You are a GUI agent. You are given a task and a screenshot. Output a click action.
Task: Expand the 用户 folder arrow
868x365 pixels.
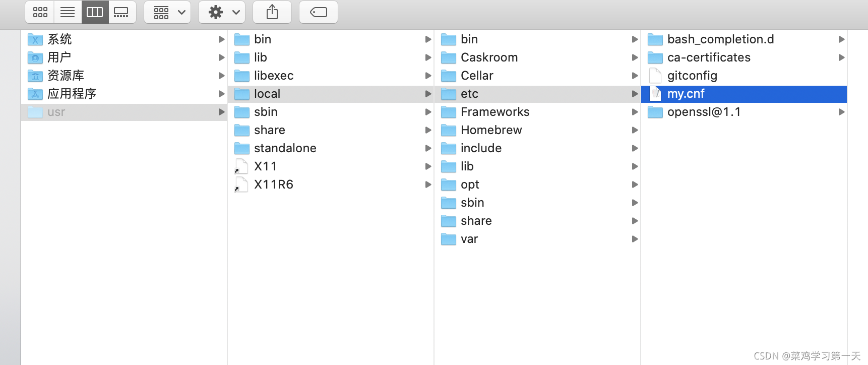click(221, 57)
